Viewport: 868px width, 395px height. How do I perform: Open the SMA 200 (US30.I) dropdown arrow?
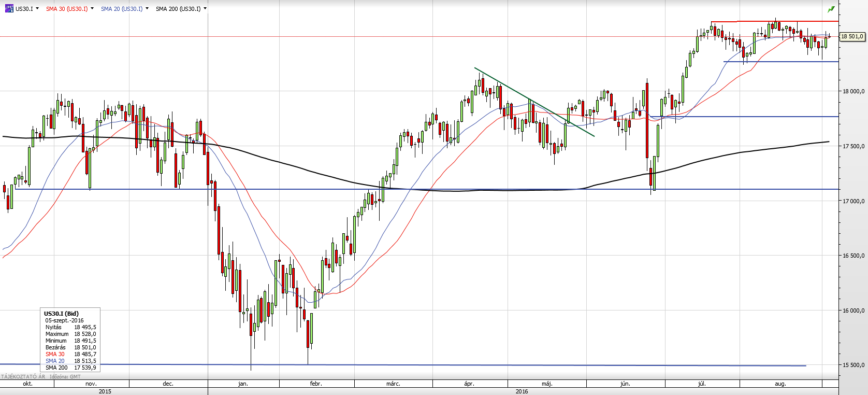[205, 8]
